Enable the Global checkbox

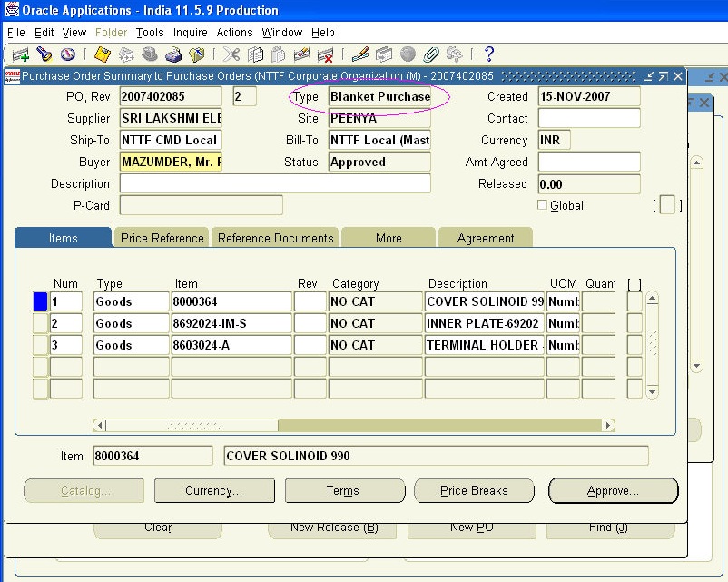click(542, 205)
